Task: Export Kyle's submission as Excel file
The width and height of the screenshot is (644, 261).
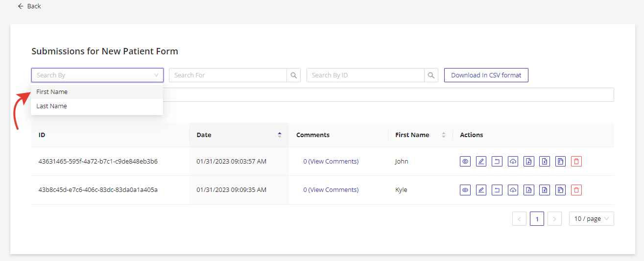Action: (x=545, y=190)
